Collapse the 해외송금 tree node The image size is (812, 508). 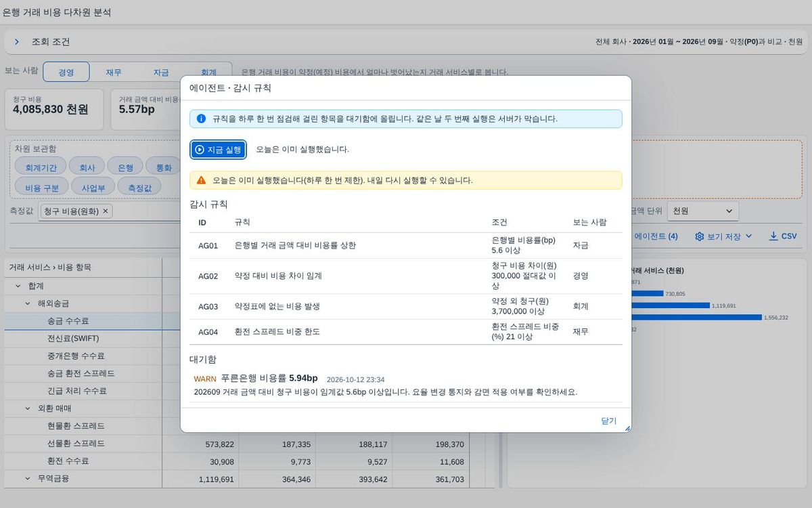[28, 303]
